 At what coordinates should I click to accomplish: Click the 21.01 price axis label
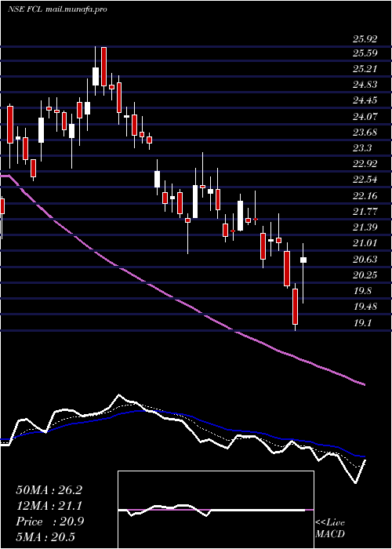(x=365, y=243)
